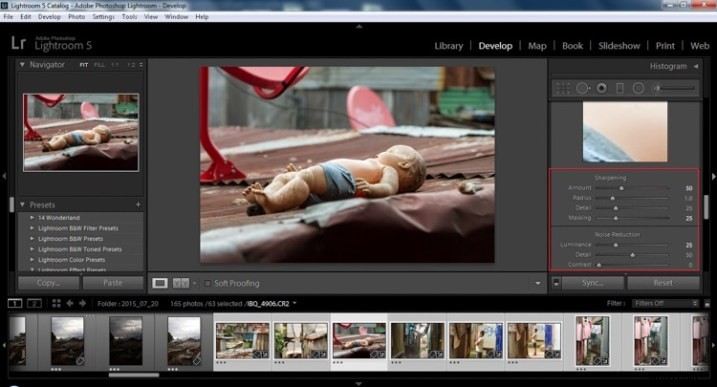Image resolution: width=717 pixels, height=387 pixels.
Task: Click the filmstrip horizontal scrollbar
Action: point(134,375)
